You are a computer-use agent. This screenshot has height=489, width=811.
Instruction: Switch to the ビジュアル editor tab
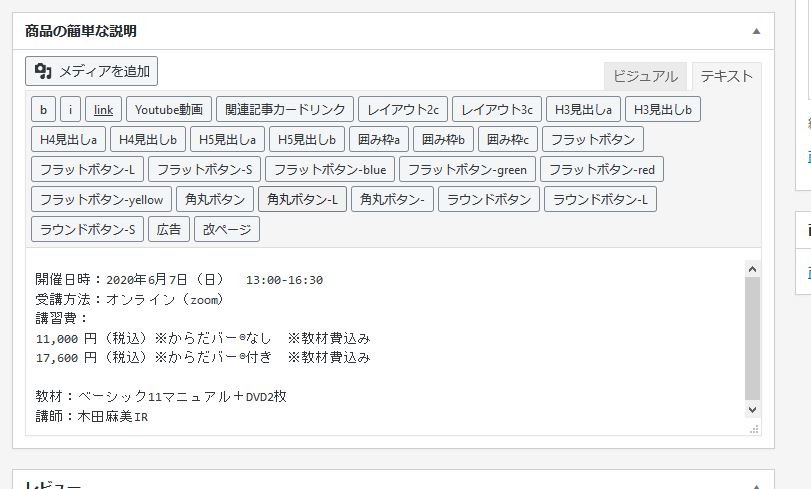645,77
